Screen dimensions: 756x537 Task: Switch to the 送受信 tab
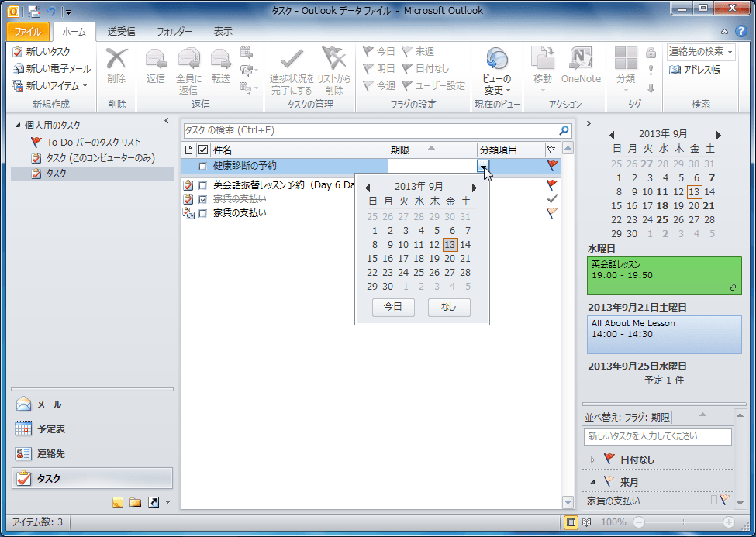pyautogui.click(x=121, y=32)
